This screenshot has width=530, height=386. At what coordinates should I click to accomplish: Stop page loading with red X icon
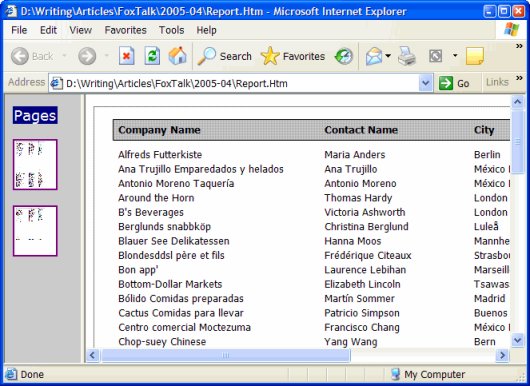[x=127, y=56]
